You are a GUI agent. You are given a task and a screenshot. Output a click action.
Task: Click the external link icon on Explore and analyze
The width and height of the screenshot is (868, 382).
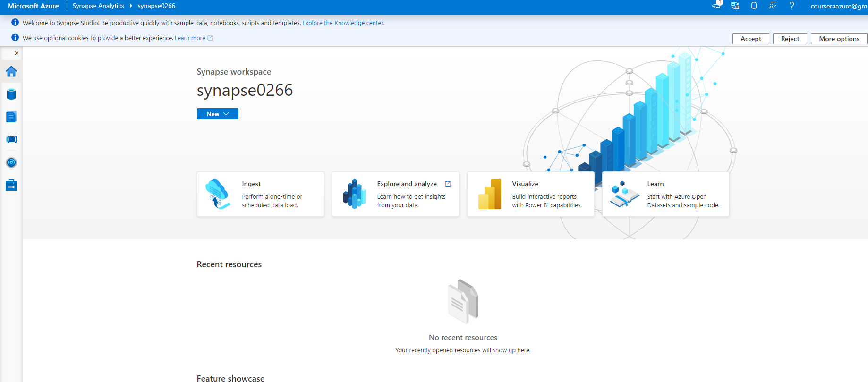tap(448, 184)
